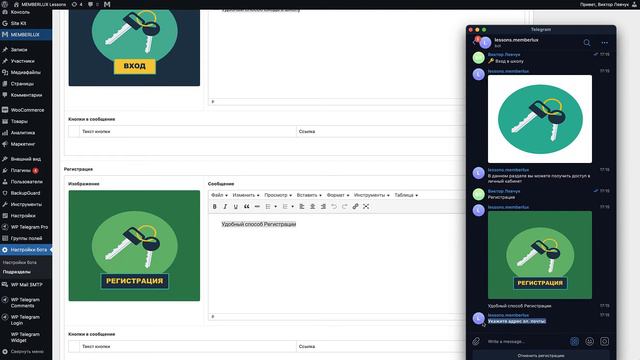
Task: Open the Инструменты editor menu
Action: coord(371,195)
